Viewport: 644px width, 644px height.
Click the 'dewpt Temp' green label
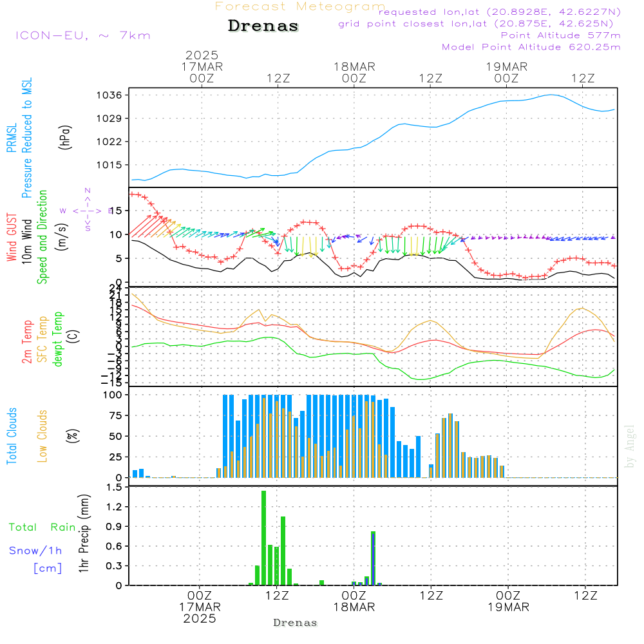point(57,339)
